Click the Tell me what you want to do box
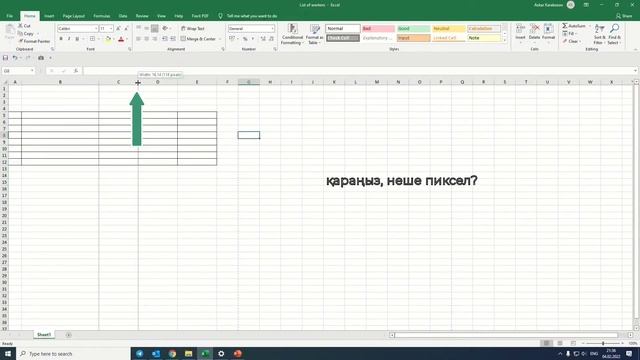 click(x=248, y=16)
